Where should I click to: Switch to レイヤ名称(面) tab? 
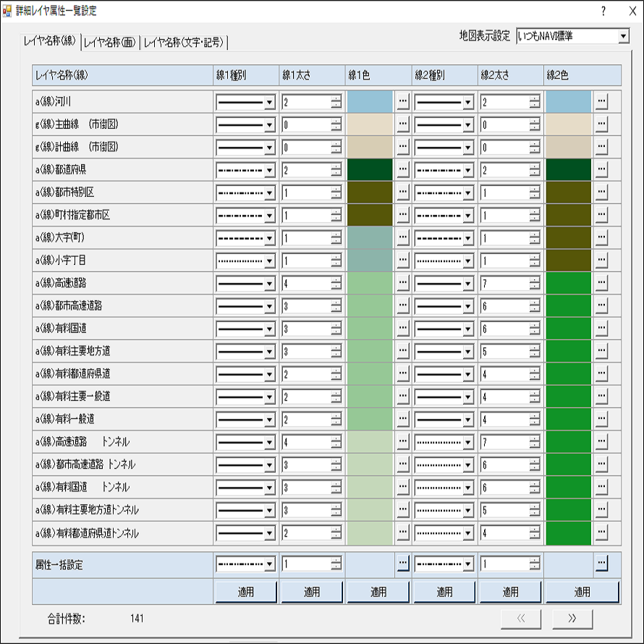point(110,43)
